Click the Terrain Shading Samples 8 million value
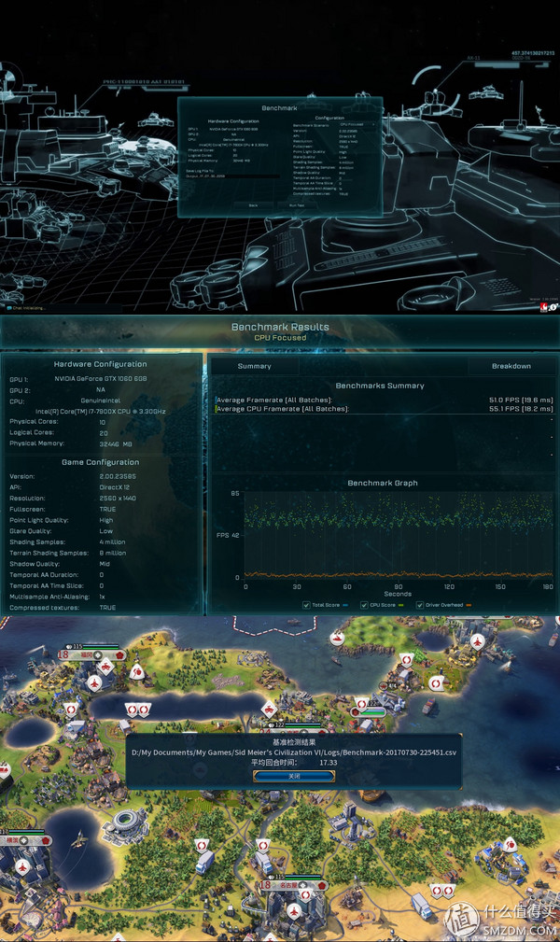Image resolution: width=560 pixels, height=942 pixels. point(112,553)
